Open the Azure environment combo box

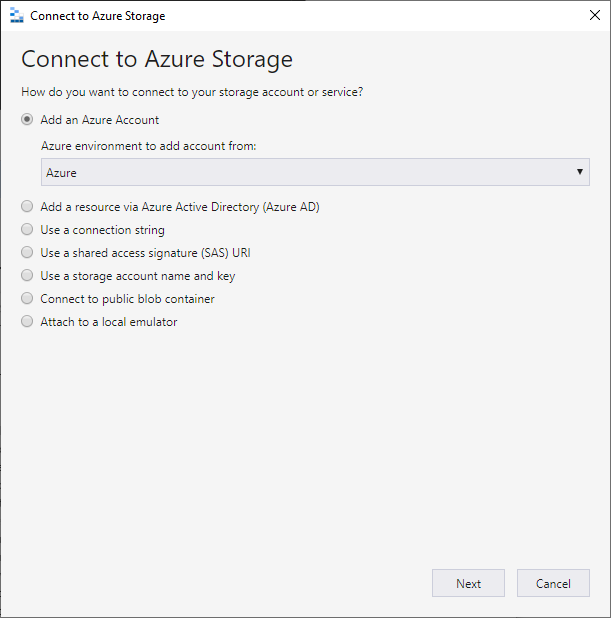pos(300,172)
